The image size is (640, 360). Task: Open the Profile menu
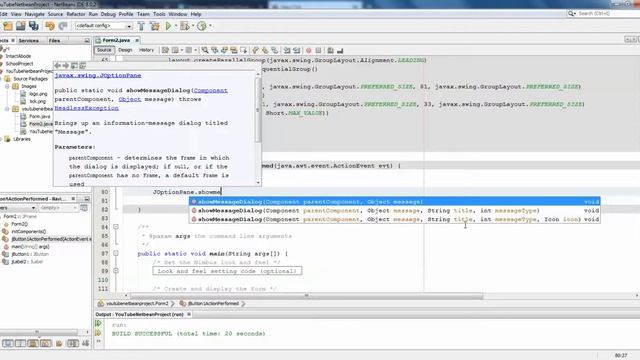126,14
